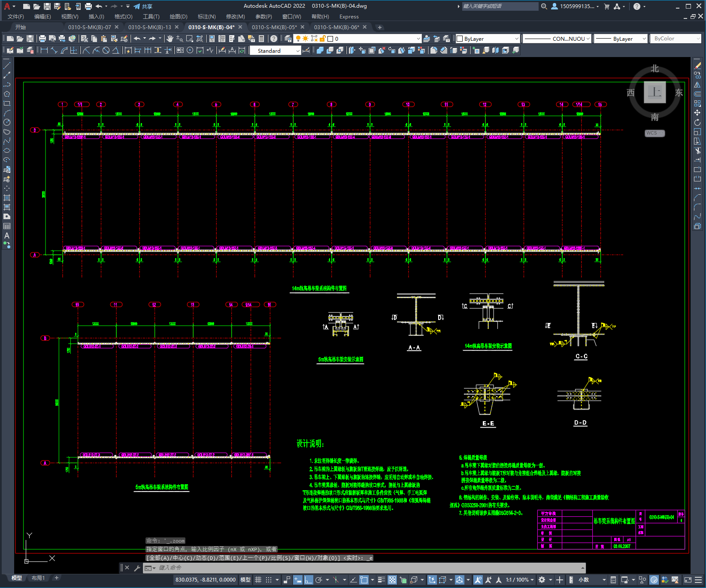Image resolution: width=706 pixels, height=588 pixels.
Task: Click the Plot (print) icon in standard toolbar
Action: click(x=42, y=39)
